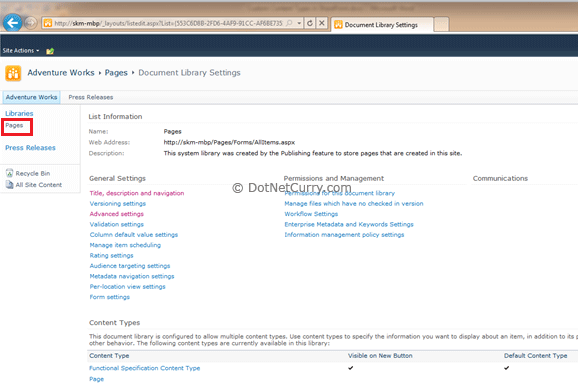583x386 pixels.
Task: Open Information management policy settings
Action: [344, 235]
